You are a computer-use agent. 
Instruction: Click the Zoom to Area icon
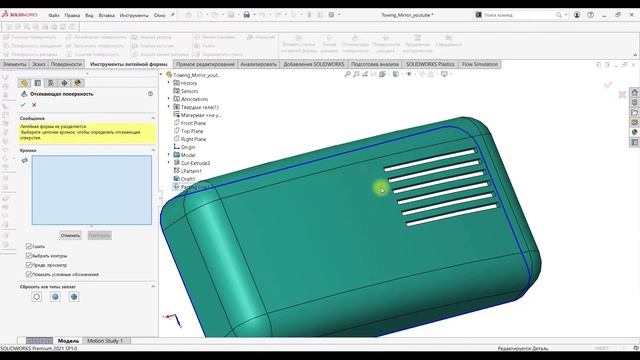click(x=356, y=74)
